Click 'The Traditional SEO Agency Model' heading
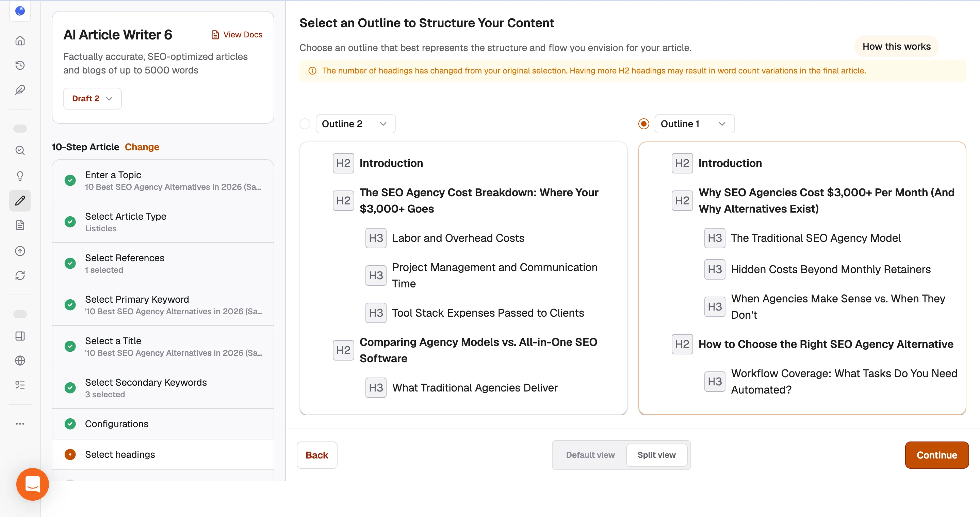 point(816,238)
